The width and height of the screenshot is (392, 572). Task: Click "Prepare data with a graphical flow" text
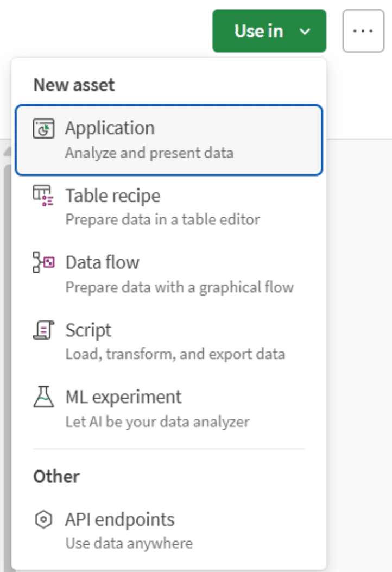[180, 287]
